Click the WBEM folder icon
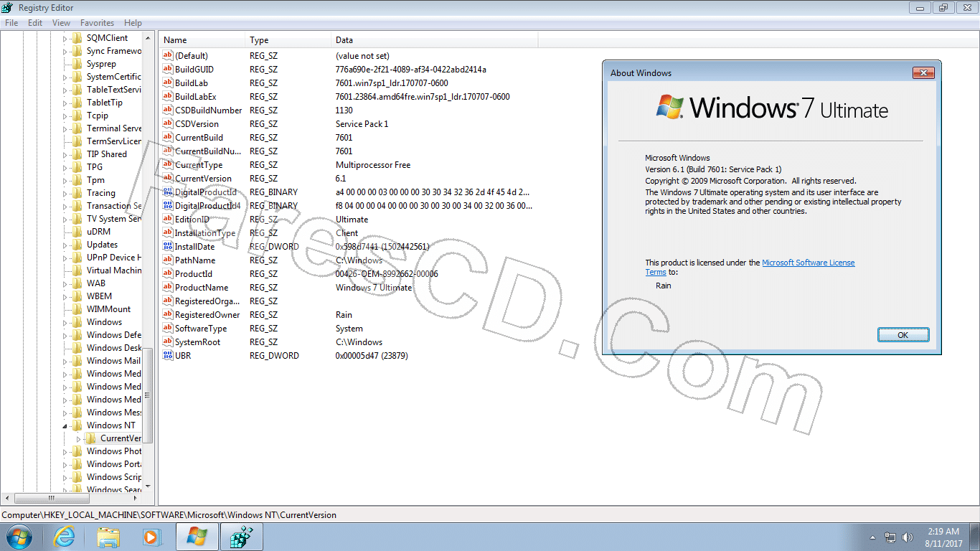 pyautogui.click(x=77, y=296)
